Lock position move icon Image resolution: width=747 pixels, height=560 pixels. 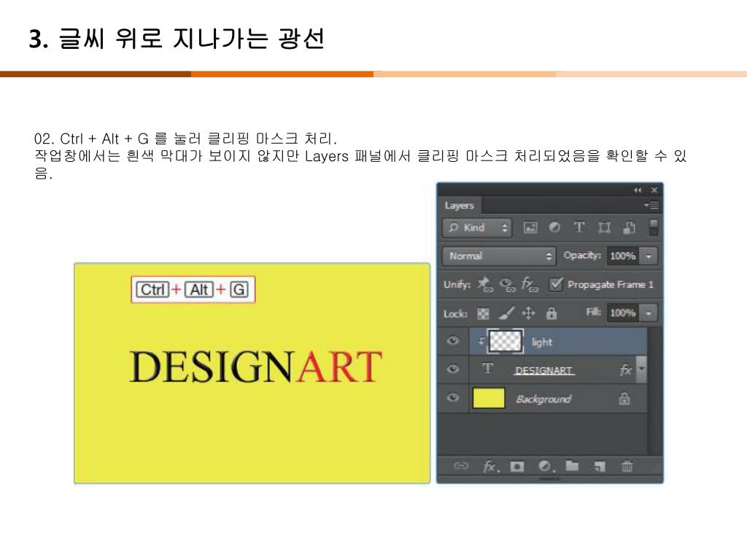click(528, 313)
